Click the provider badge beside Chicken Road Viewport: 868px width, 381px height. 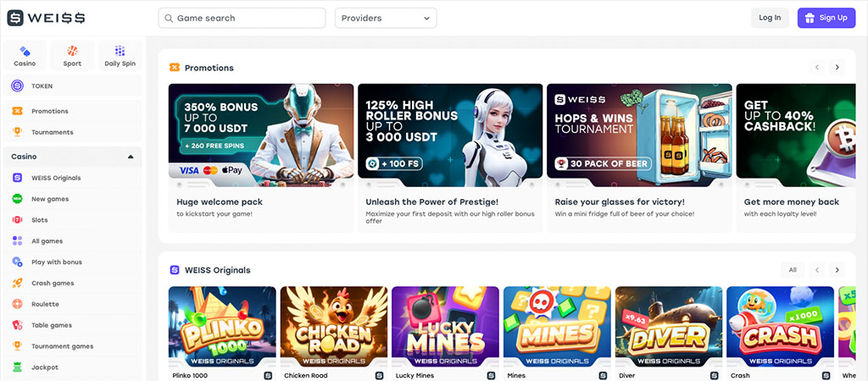[379, 375]
